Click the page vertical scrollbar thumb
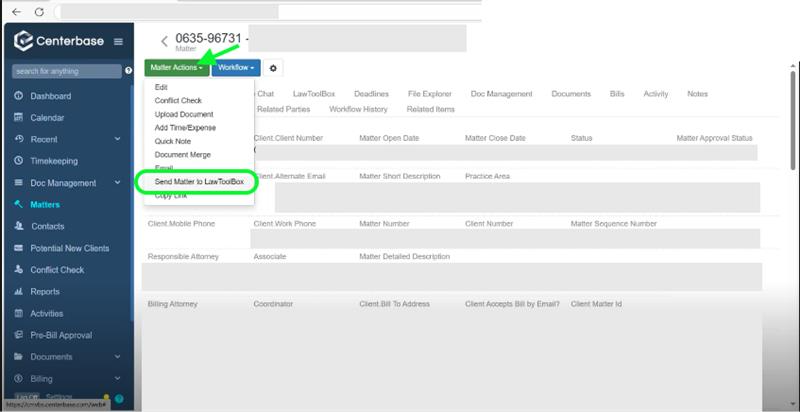 point(793,120)
